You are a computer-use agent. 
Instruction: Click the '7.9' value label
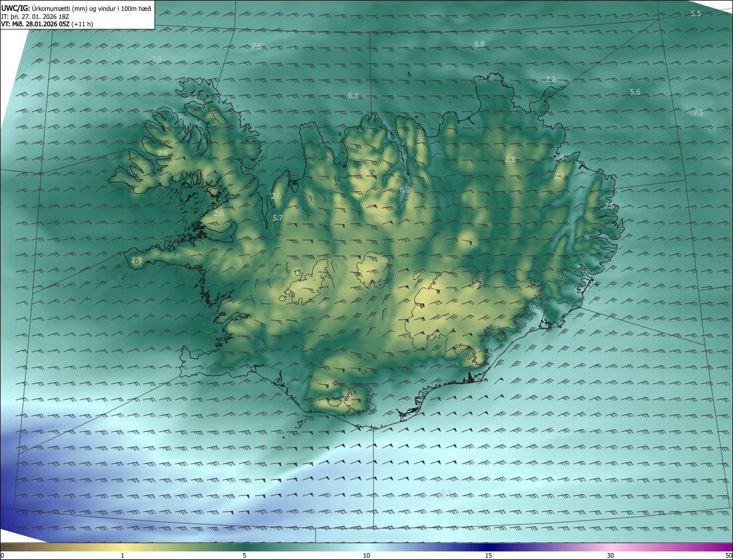tap(156, 60)
